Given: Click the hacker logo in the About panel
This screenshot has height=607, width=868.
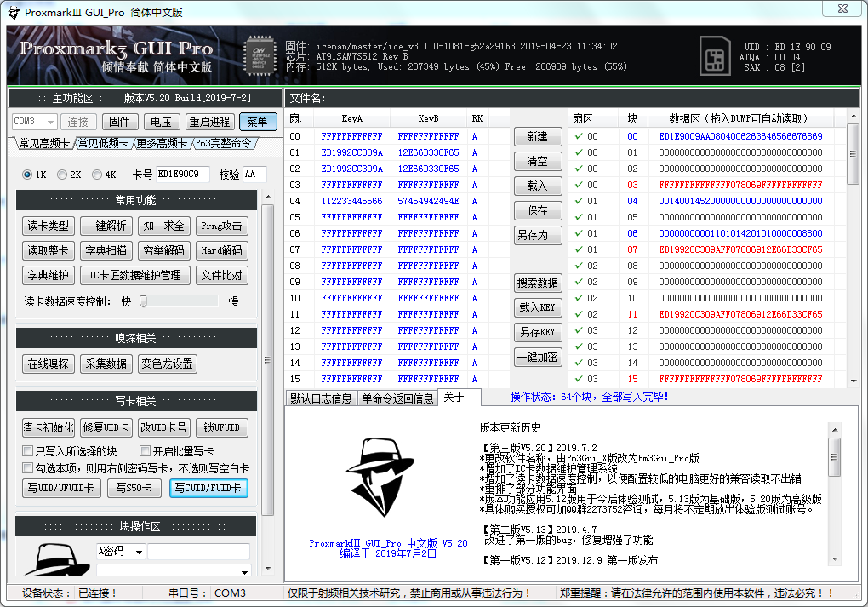Looking at the screenshot, I should (381, 475).
